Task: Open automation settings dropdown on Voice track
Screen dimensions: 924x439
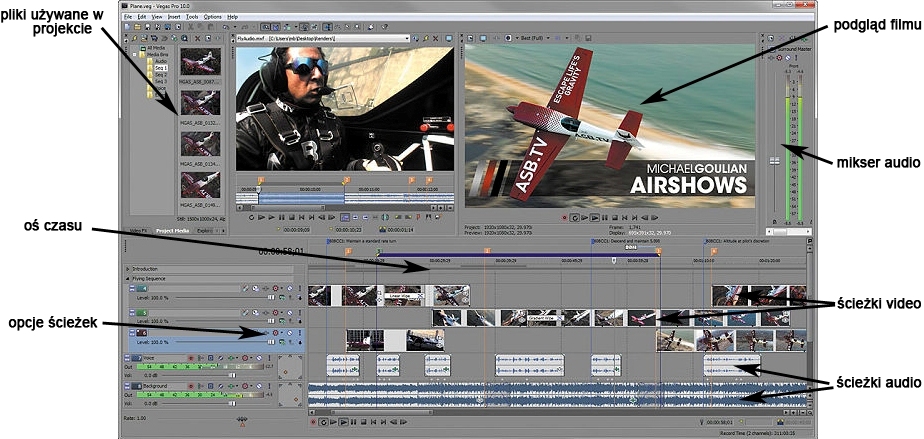Action: click(251, 358)
